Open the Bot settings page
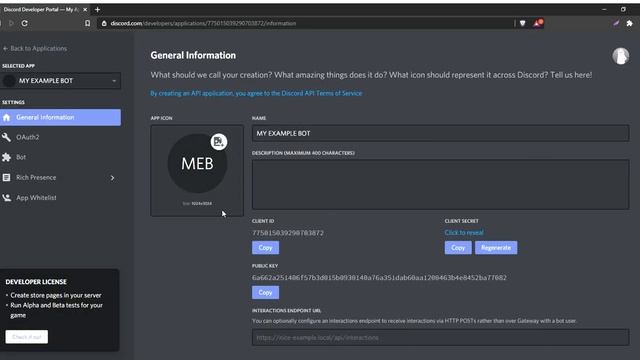640x360 pixels. pos(21,157)
